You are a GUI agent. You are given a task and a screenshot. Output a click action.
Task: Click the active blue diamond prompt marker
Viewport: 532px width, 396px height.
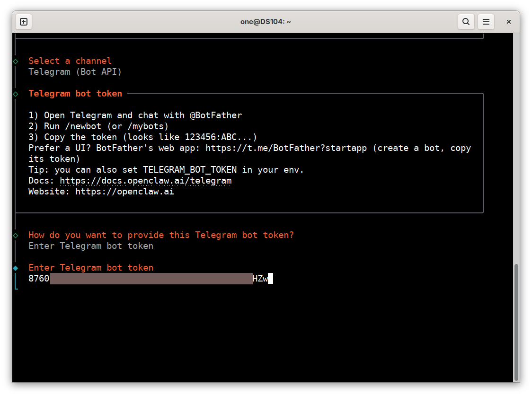point(16,268)
